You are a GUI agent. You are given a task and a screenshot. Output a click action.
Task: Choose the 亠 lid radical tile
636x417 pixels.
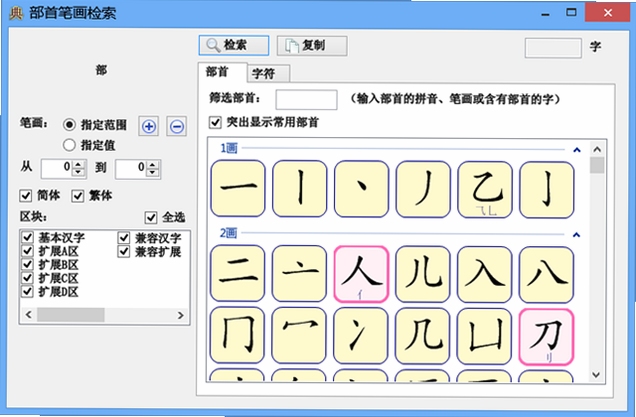coord(300,273)
